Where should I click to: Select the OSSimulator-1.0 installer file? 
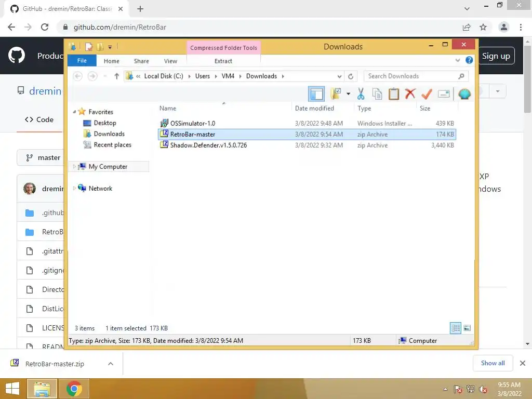tap(307, 123)
